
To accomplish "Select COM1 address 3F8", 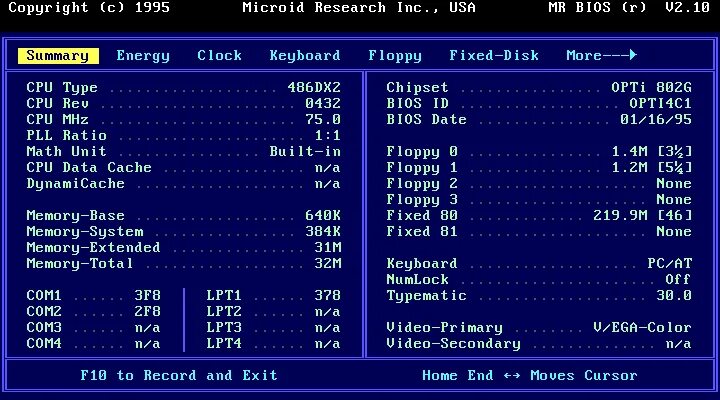I will point(147,295).
